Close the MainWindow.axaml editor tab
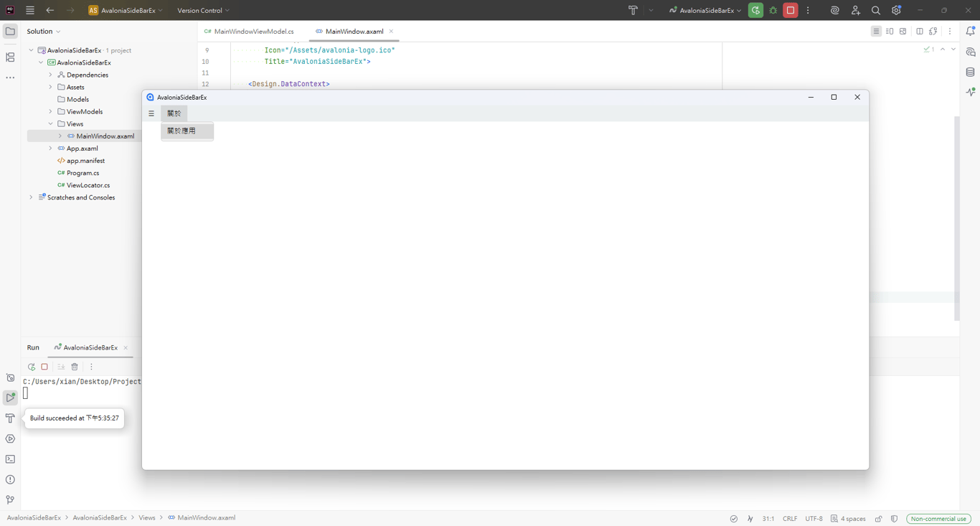The image size is (980, 526). point(391,32)
